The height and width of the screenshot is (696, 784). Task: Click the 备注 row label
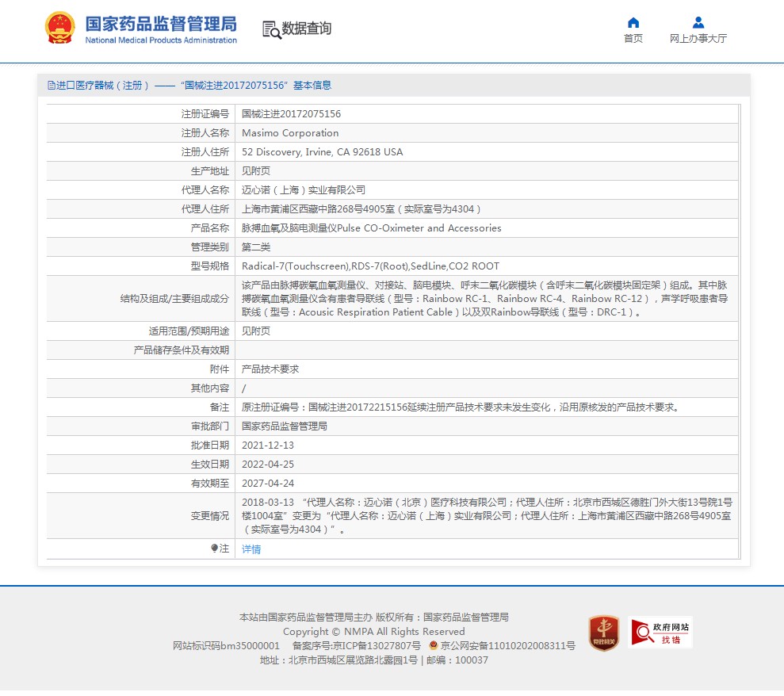220,407
